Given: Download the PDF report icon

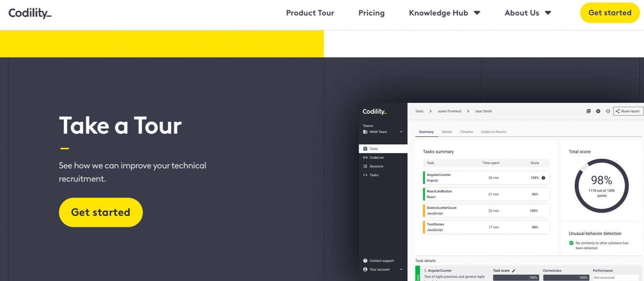Looking at the screenshot, I should click(x=588, y=111).
